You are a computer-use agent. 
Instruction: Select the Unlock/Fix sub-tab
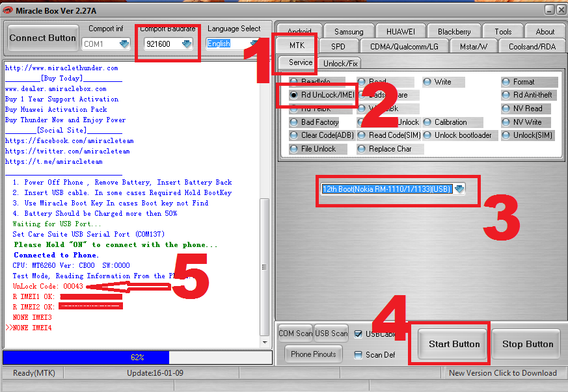[340, 63]
